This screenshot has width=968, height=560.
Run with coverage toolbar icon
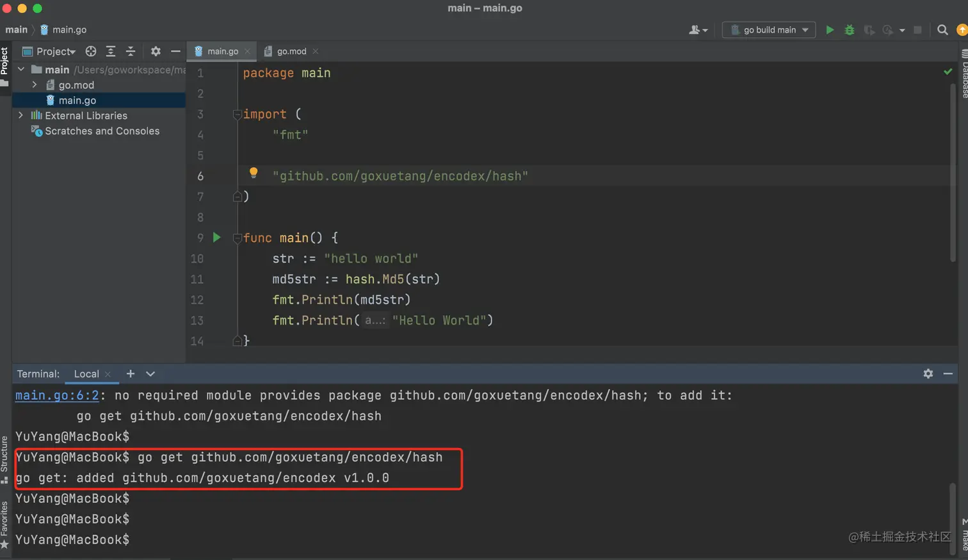pyautogui.click(x=869, y=29)
